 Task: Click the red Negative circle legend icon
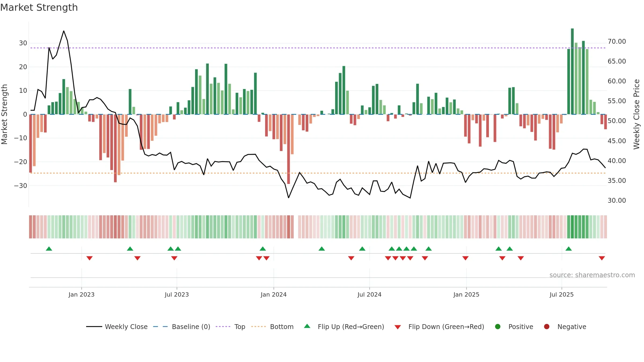[x=547, y=327]
